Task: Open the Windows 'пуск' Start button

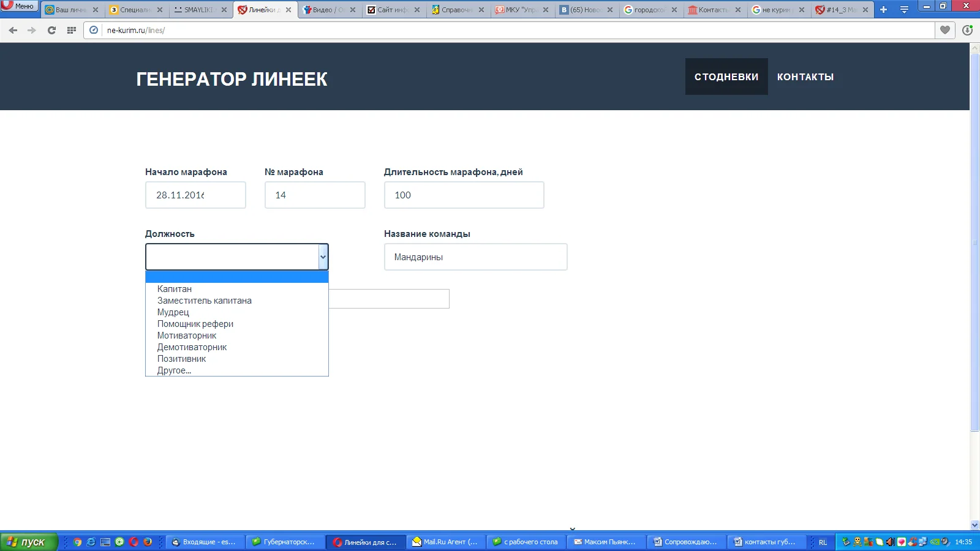Action: tap(29, 542)
